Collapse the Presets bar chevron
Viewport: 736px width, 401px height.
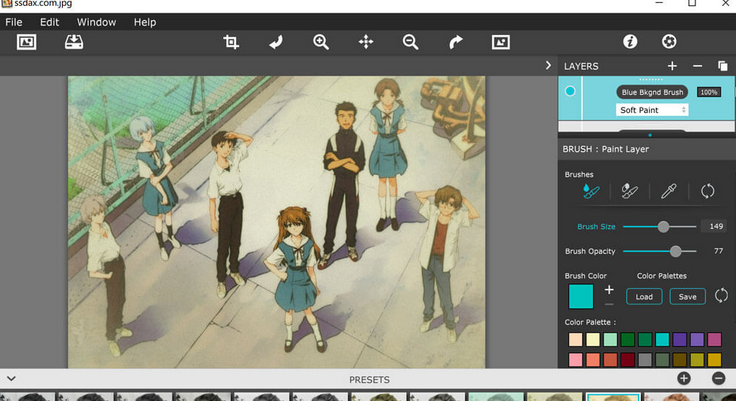11,378
